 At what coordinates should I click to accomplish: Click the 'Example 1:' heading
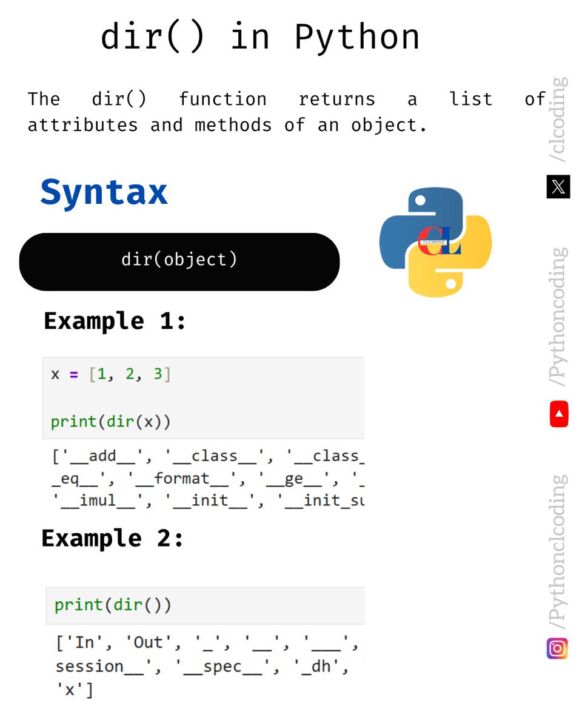coord(115,321)
